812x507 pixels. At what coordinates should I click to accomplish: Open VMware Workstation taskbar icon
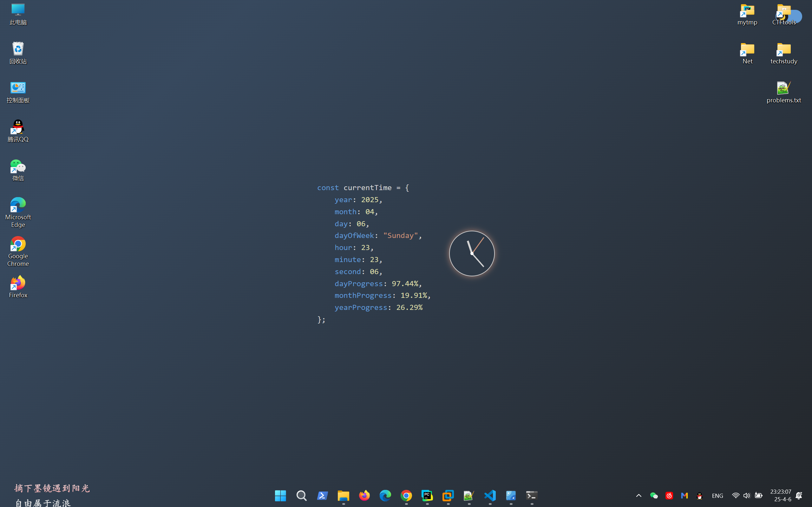(x=448, y=495)
